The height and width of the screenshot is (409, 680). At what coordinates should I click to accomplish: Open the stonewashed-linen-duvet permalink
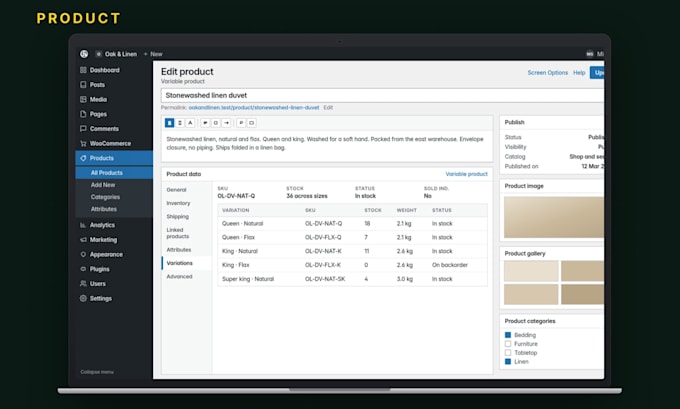tap(254, 108)
